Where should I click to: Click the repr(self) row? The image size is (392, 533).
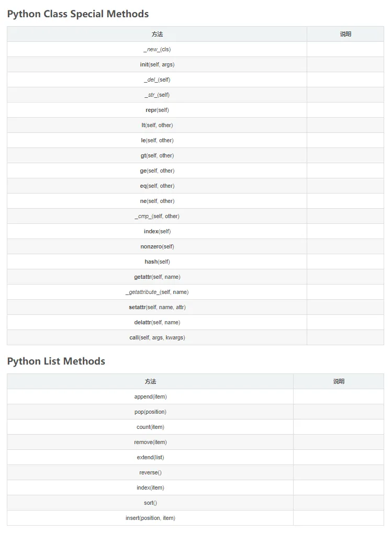click(157, 110)
